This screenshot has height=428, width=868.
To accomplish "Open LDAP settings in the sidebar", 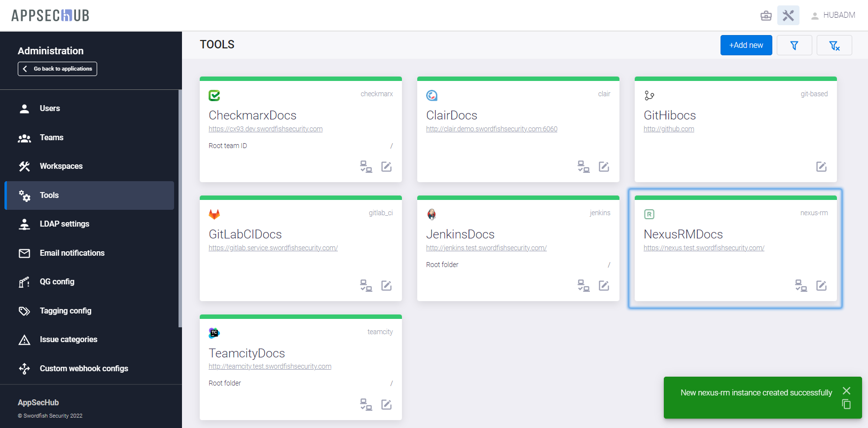I will pos(64,224).
